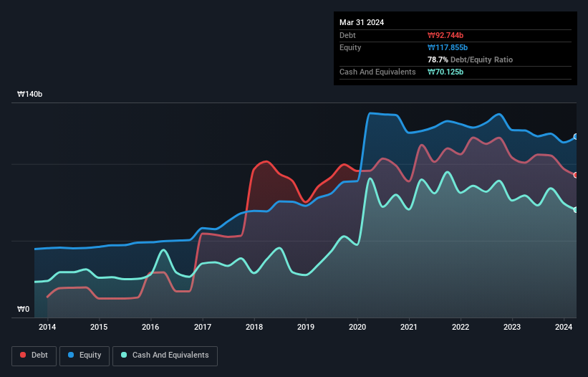Click the 2017 x-axis label
This screenshot has height=377, width=588.
tap(203, 327)
